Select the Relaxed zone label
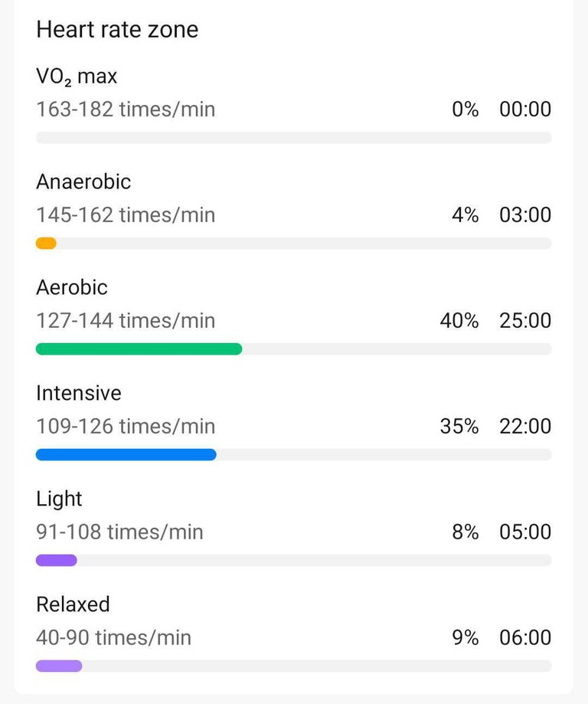Screen dimensions: 588x704 (x=73, y=604)
